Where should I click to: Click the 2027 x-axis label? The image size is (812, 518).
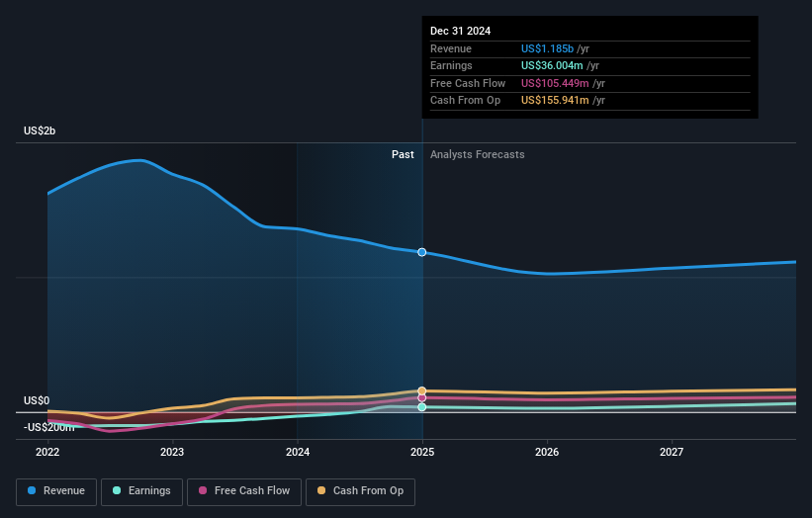click(672, 452)
